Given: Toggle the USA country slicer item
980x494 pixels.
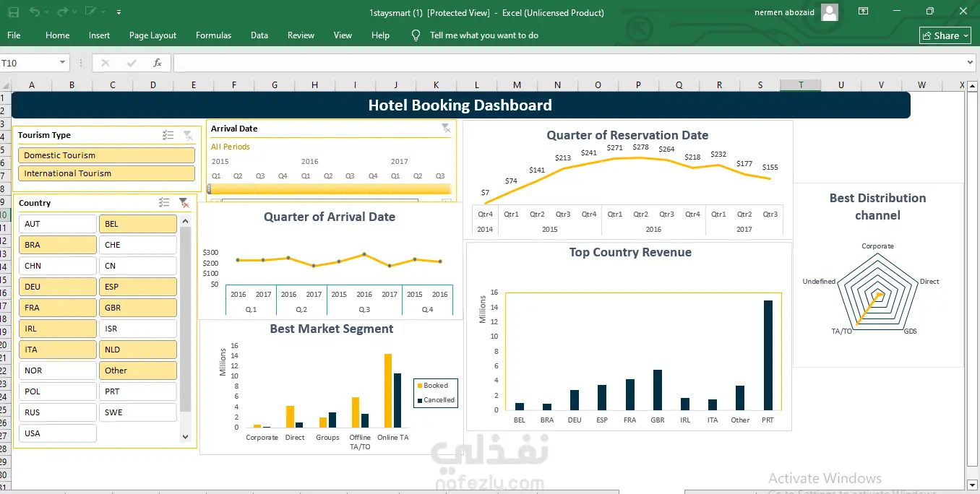Looking at the screenshot, I should click(57, 433).
